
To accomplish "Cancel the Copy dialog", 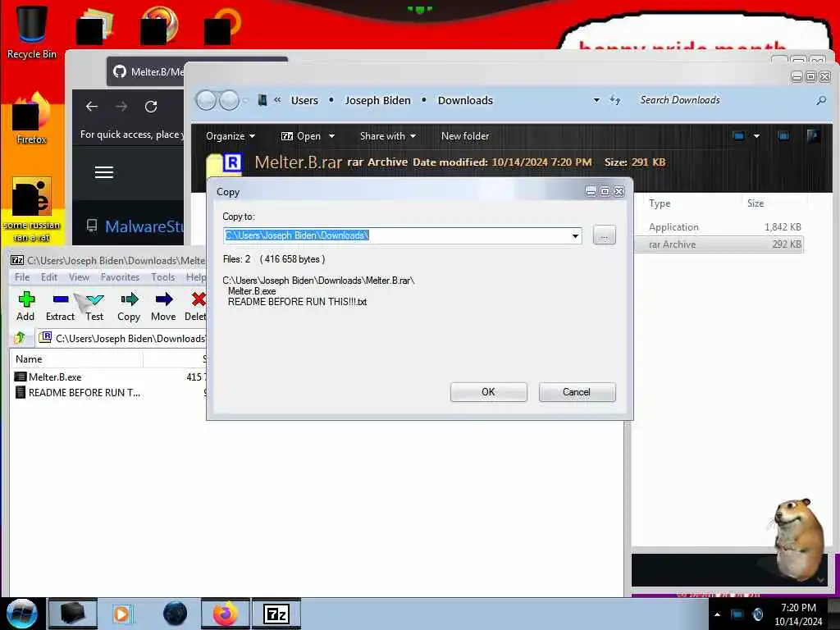I will pos(577,391).
